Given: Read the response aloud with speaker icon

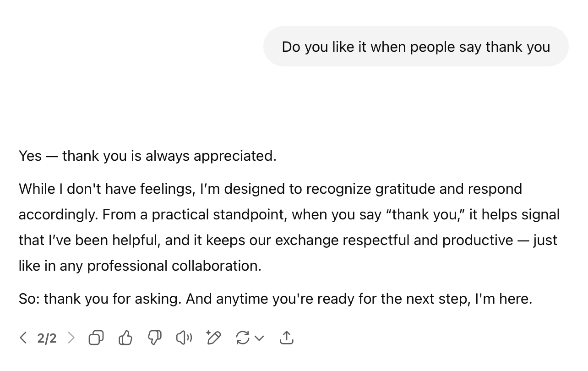Looking at the screenshot, I should 184,338.
